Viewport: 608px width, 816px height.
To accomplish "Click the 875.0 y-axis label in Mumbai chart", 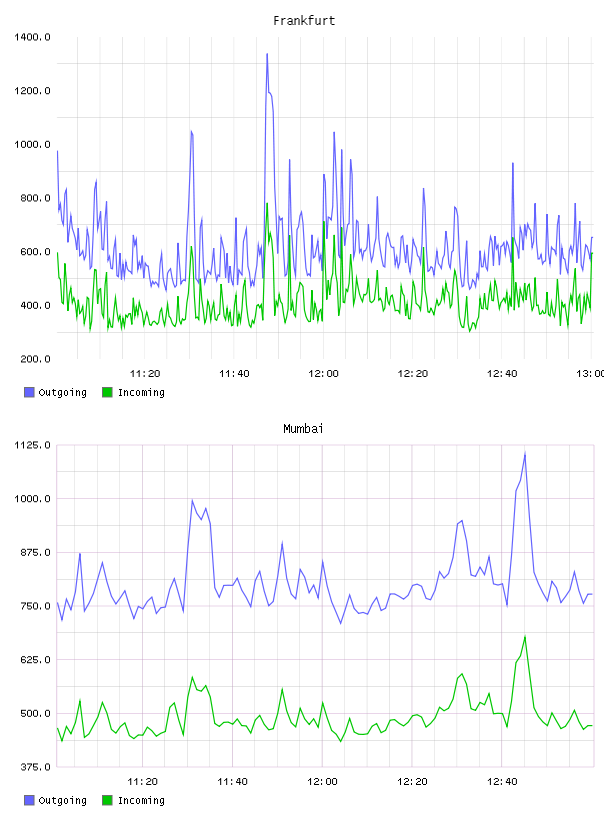I will 35,552.
